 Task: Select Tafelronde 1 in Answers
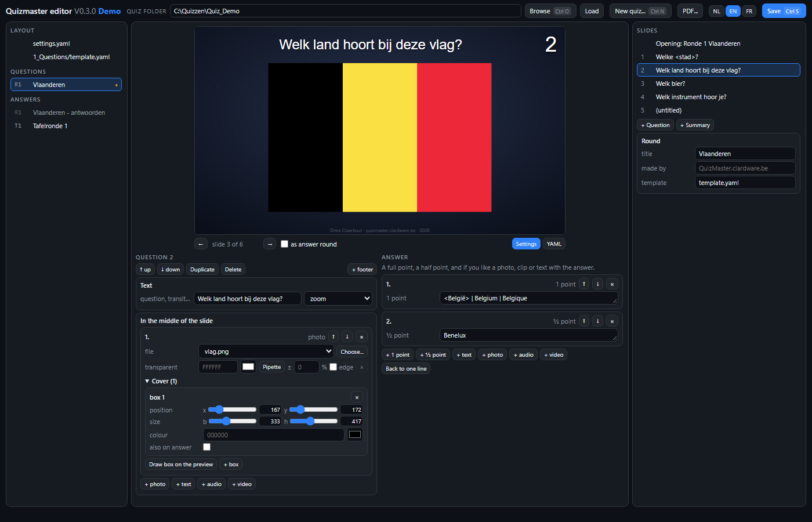[66, 126]
